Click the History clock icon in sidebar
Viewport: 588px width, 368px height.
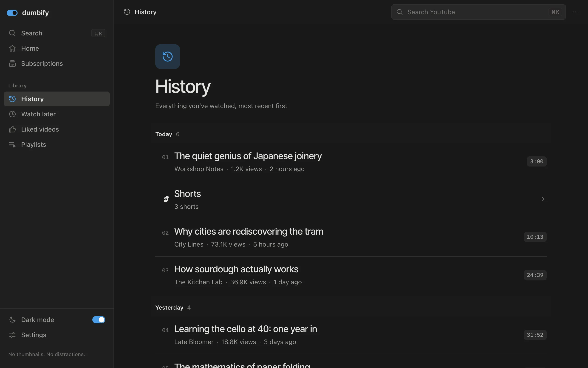(x=12, y=99)
